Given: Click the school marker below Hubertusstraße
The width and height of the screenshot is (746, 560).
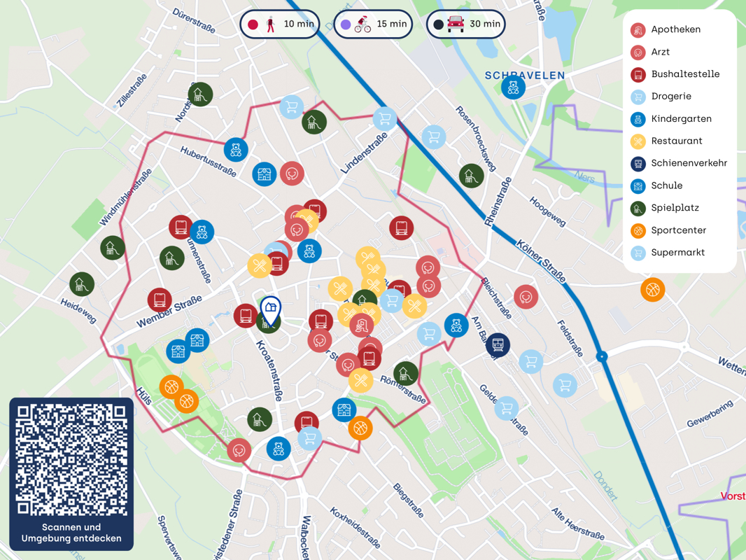Looking at the screenshot, I should coord(265,174).
